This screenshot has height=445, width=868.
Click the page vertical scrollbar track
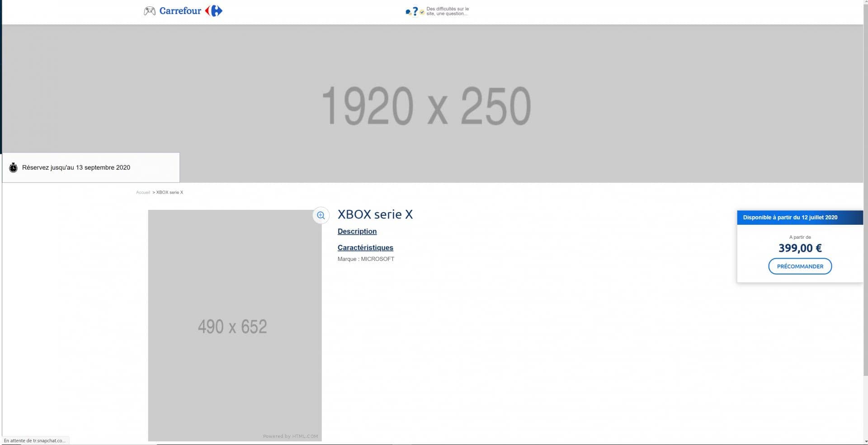coord(865,407)
